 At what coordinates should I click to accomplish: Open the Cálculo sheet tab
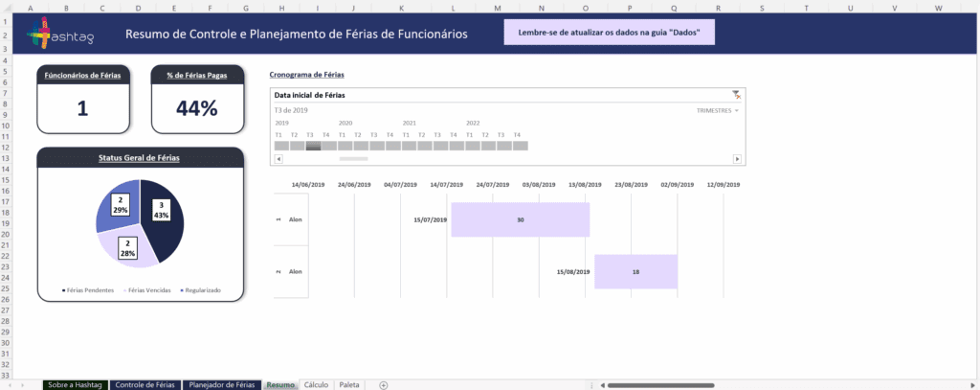point(316,385)
